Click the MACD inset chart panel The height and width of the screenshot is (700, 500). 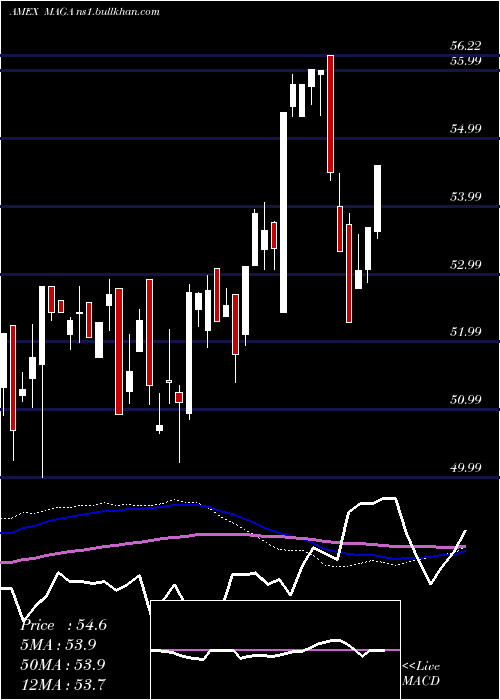pos(275,650)
